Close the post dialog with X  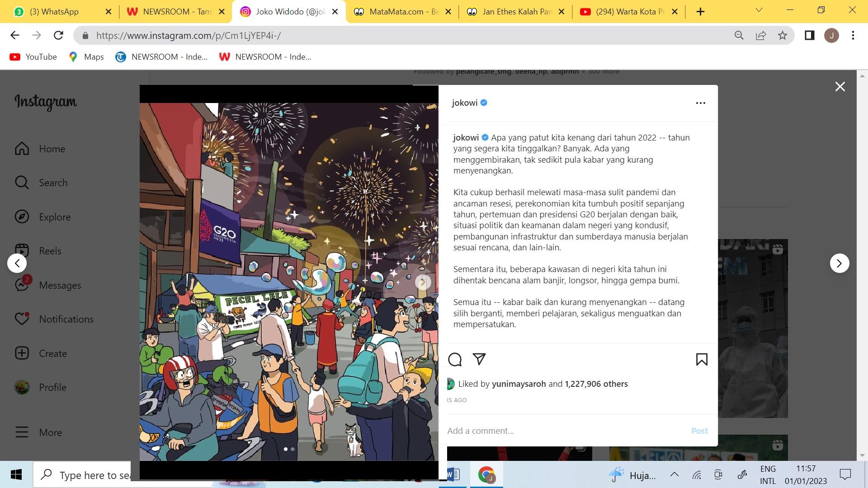coord(840,87)
